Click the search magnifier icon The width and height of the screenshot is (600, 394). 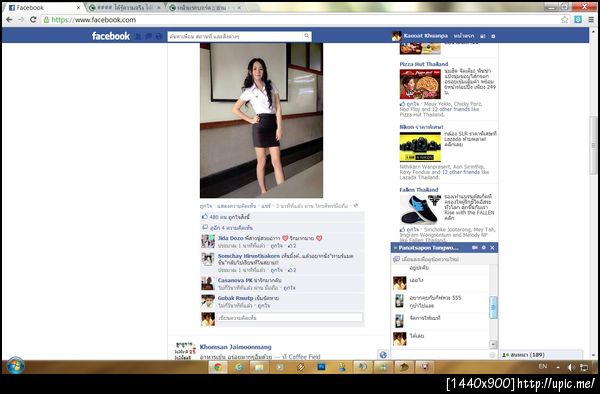point(307,36)
